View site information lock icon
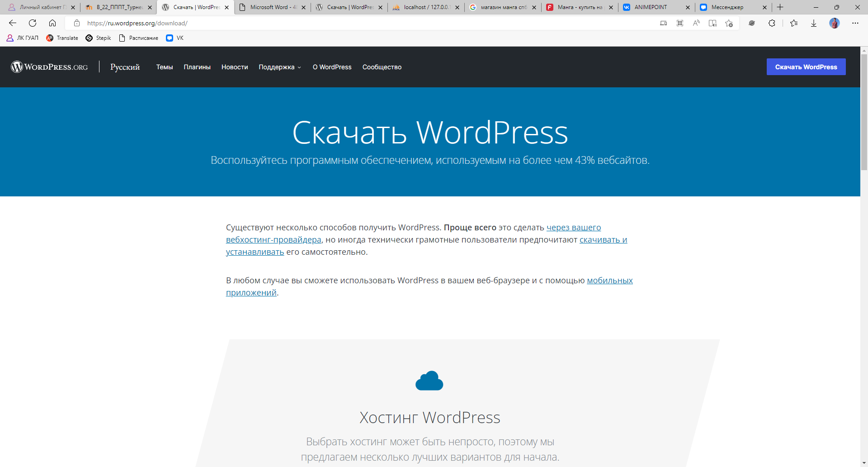This screenshot has width=868, height=467. tap(77, 23)
